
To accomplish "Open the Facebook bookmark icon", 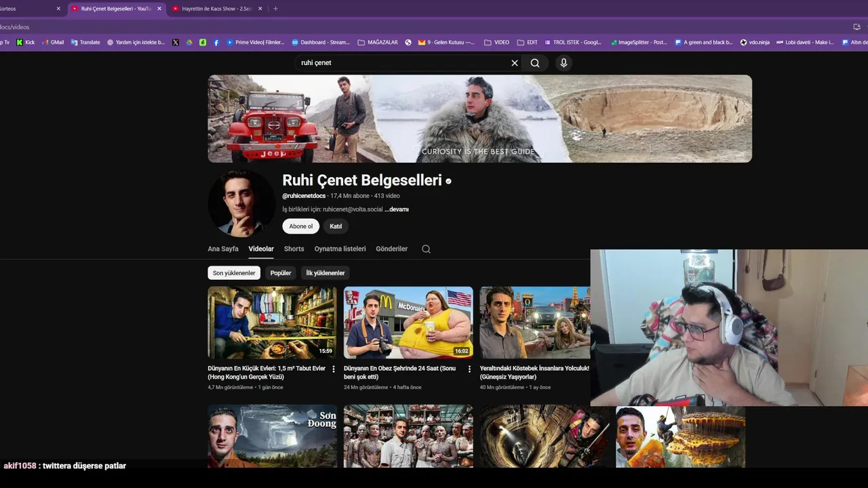I will click(216, 42).
